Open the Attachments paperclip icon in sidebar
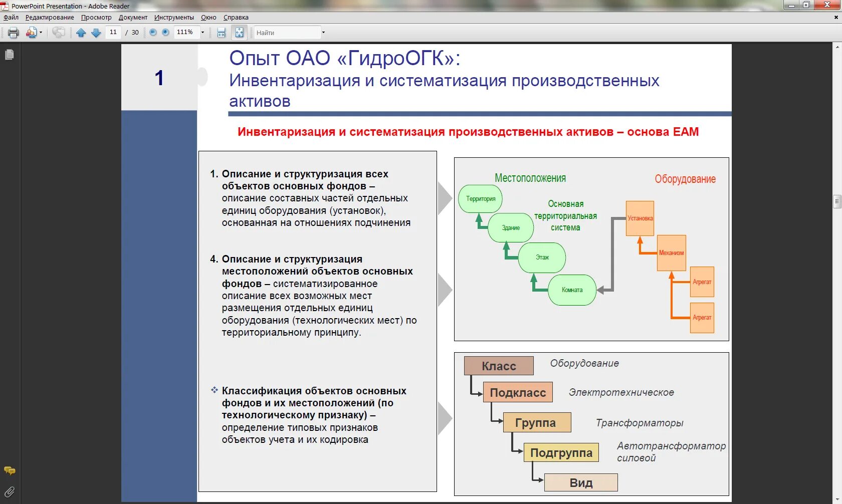This screenshot has height=504, width=842. point(10,492)
